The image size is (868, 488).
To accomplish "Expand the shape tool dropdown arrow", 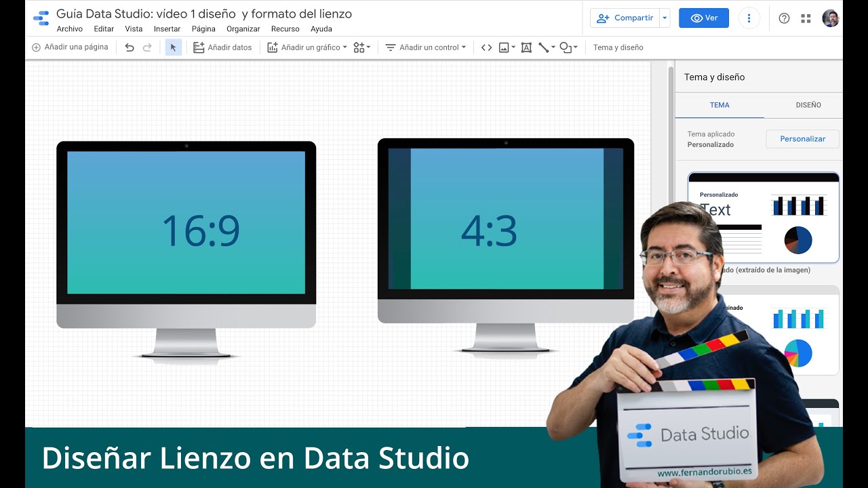I will click(576, 47).
